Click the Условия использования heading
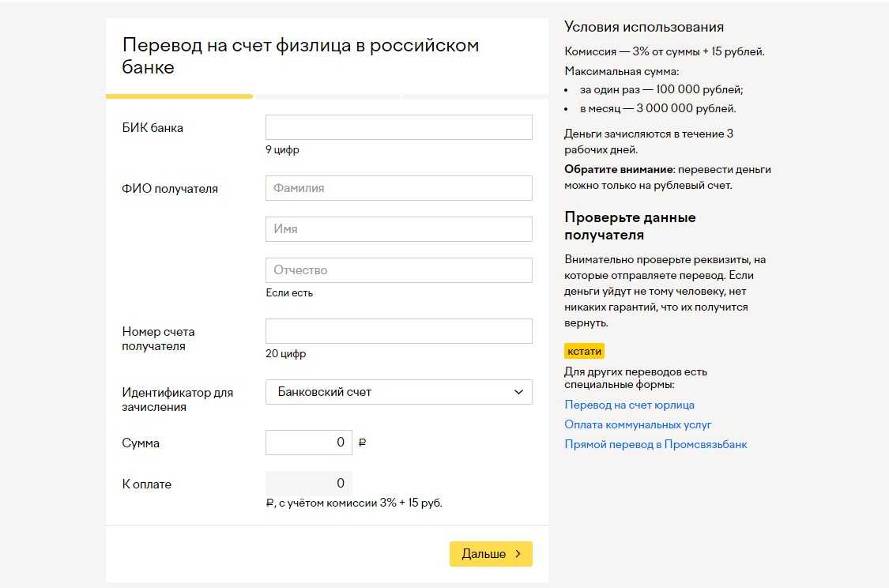The image size is (889, 588). [x=644, y=28]
